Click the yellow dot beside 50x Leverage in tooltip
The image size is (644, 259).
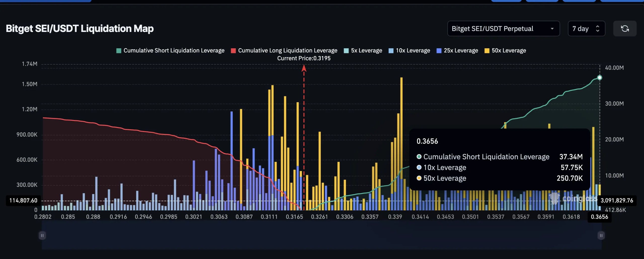[419, 178]
